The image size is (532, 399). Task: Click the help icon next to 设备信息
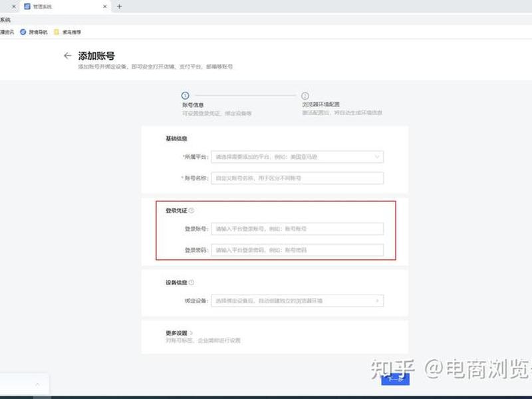click(x=192, y=282)
